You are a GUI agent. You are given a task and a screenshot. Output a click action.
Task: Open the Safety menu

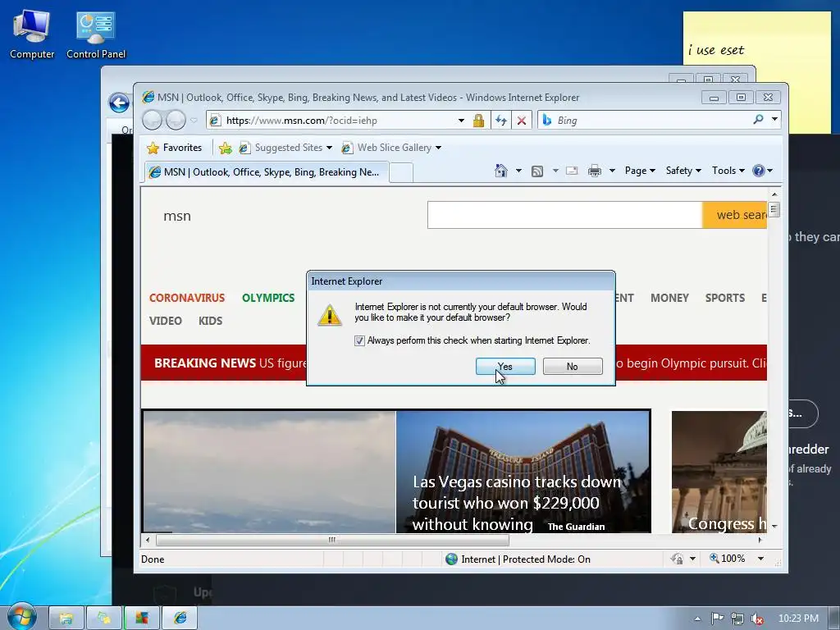[683, 171]
